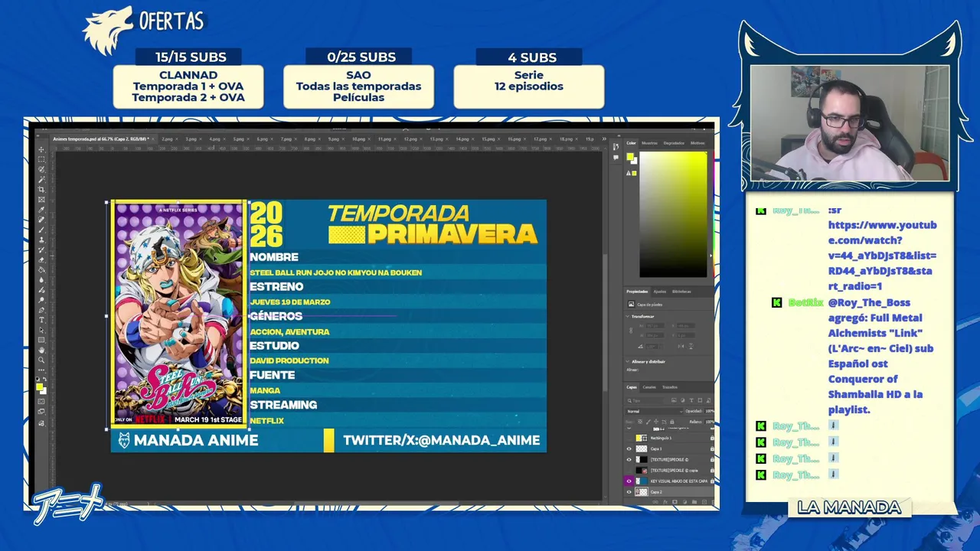Hide the Capa 2 layer
The image size is (980, 551).
(x=629, y=492)
